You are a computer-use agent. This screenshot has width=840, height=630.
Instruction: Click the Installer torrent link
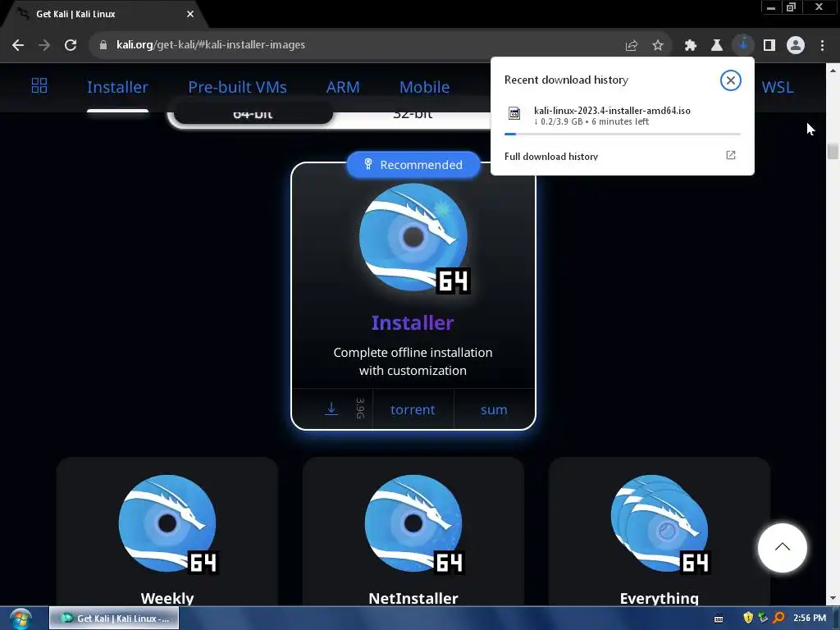(x=413, y=410)
